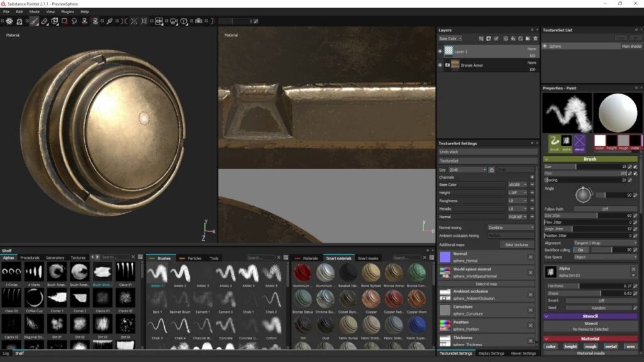Collapse the Brush section header
This screenshot has height=362, width=644.
click(x=590, y=159)
